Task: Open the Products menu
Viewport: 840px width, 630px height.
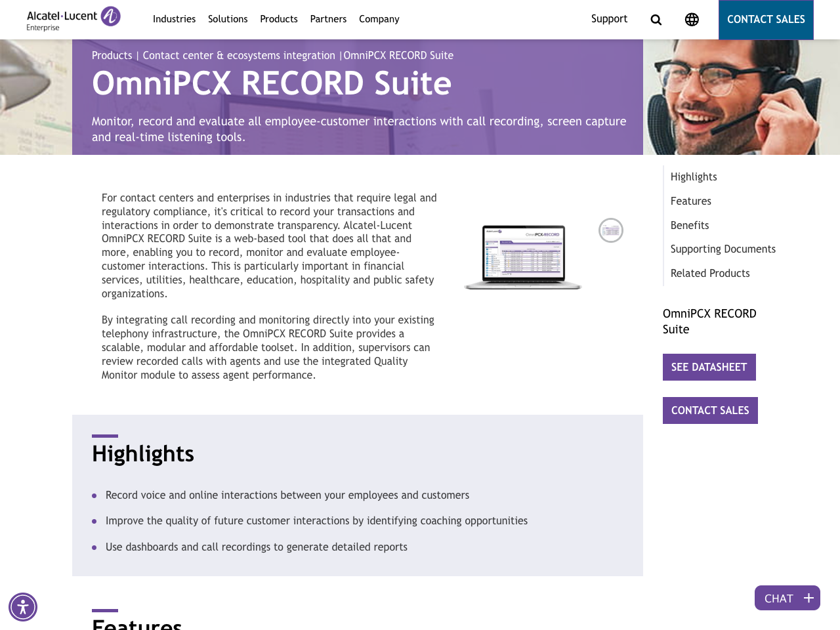Action: coord(279,19)
